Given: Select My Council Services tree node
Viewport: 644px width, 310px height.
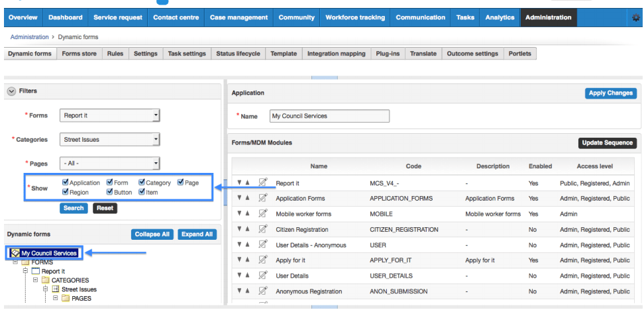Looking at the screenshot, I should click(44, 253).
